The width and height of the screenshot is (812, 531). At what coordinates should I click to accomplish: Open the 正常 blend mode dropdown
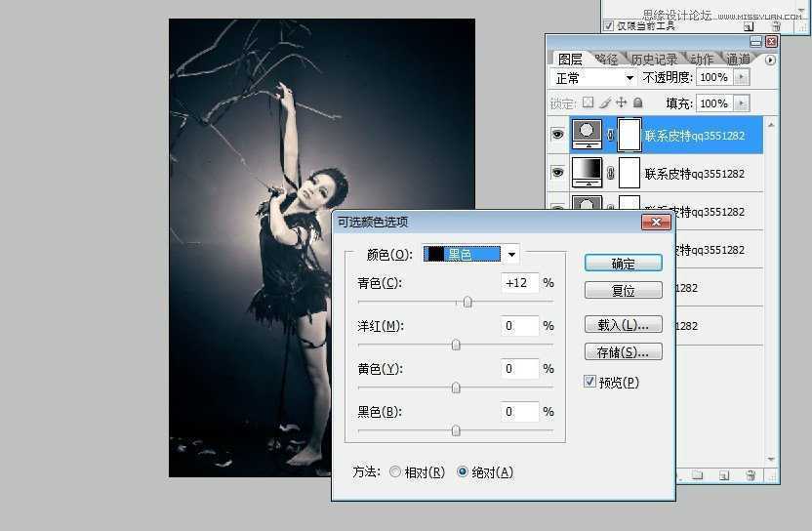click(592, 78)
